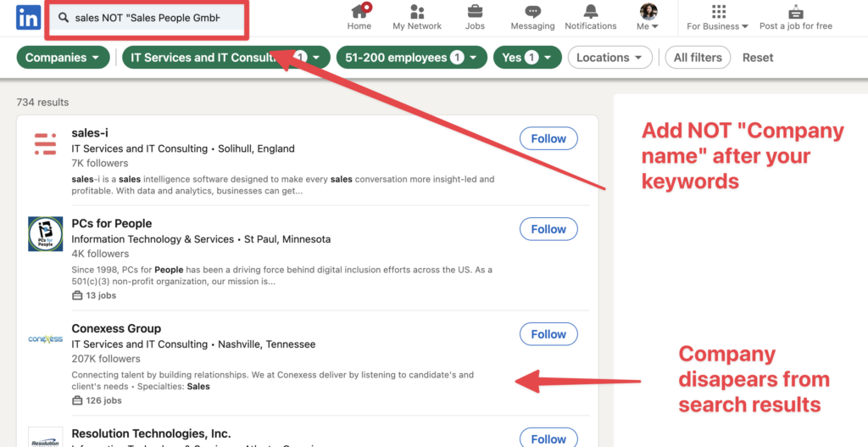Click the 207K followers text

(106, 359)
